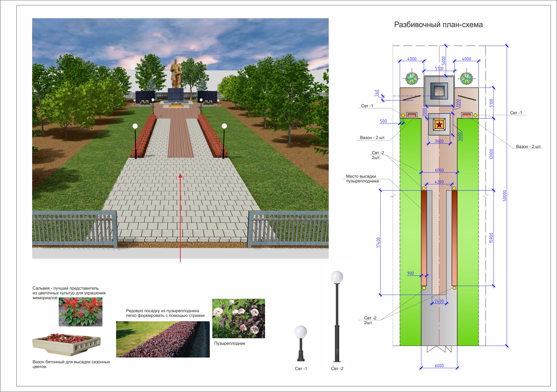Click "Вазон - 2 шт." label right of plan

coord(529,147)
